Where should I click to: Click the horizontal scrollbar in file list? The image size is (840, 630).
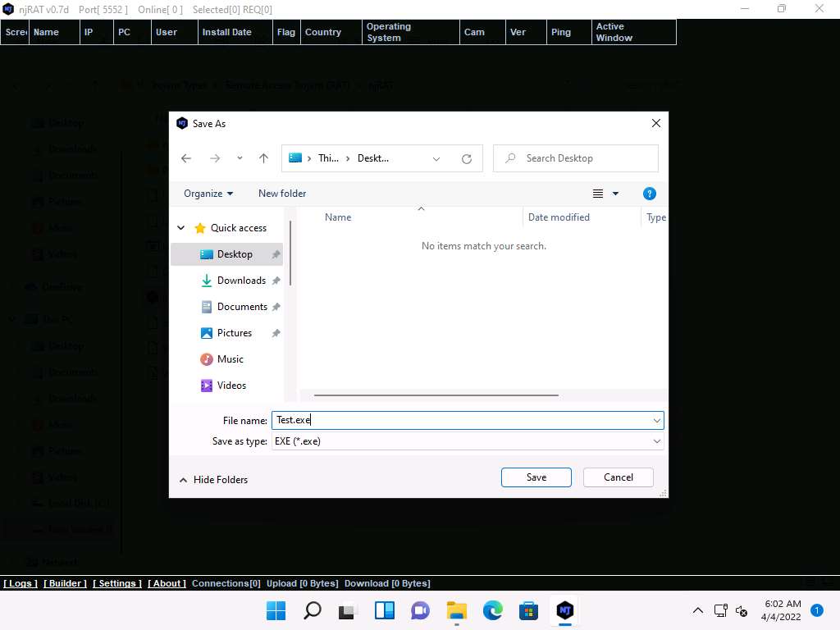[436, 395]
